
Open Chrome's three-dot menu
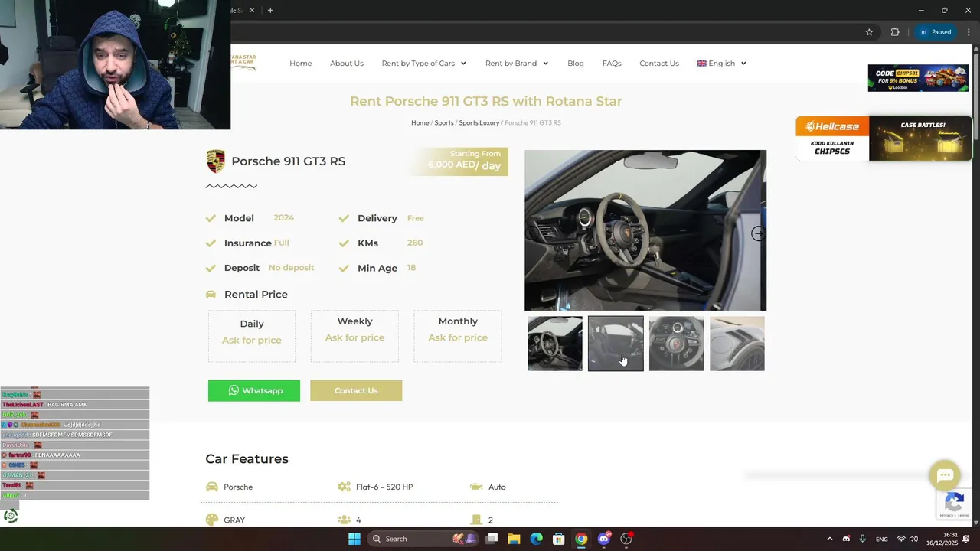point(968,32)
